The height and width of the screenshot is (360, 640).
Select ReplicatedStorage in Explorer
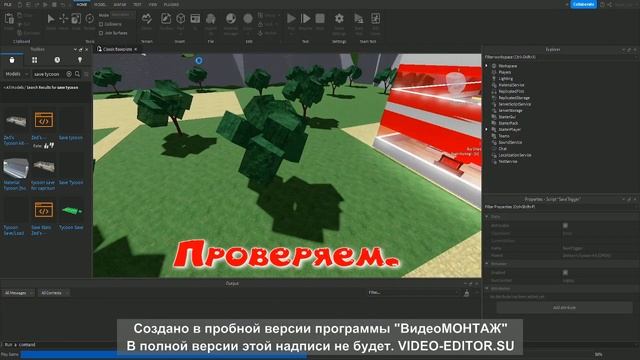pos(514,98)
